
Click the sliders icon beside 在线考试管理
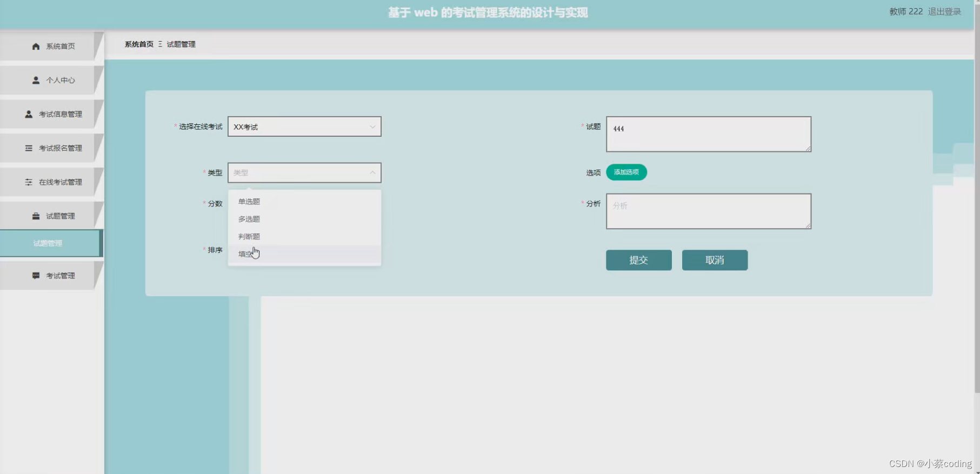point(29,182)
